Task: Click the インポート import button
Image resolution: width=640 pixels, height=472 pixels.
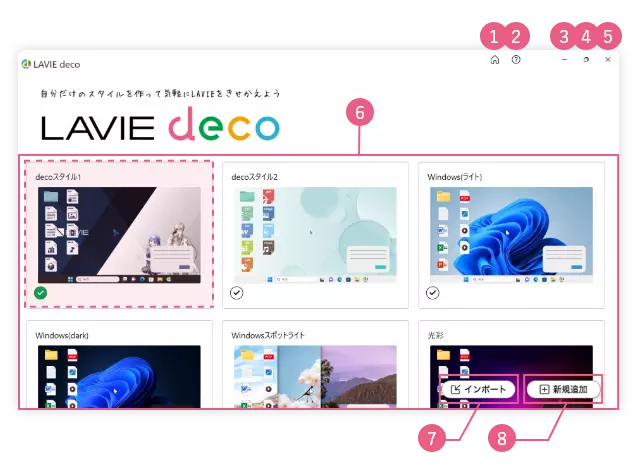Action: click(478, 389)
